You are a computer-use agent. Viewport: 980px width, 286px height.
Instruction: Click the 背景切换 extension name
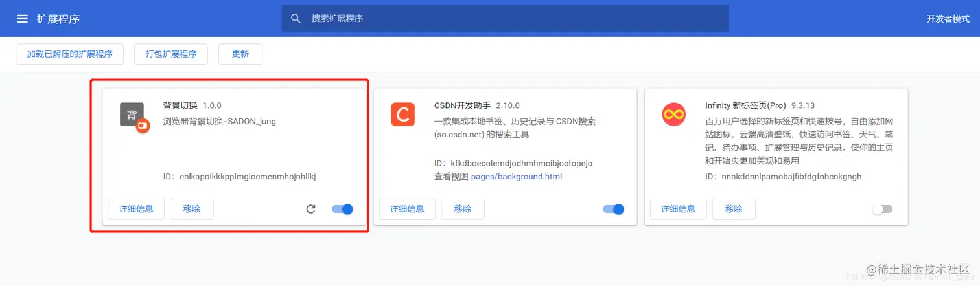click(180, 105)
